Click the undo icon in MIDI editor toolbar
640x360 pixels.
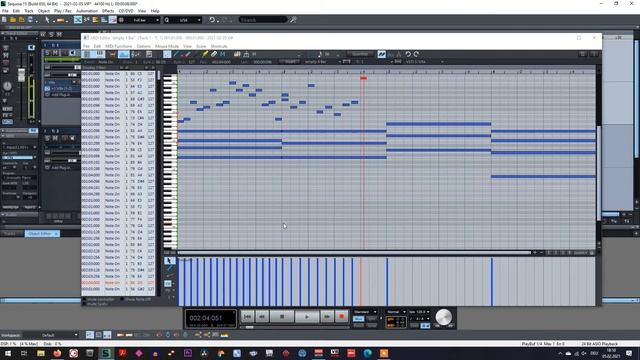[x=408, y=54]
